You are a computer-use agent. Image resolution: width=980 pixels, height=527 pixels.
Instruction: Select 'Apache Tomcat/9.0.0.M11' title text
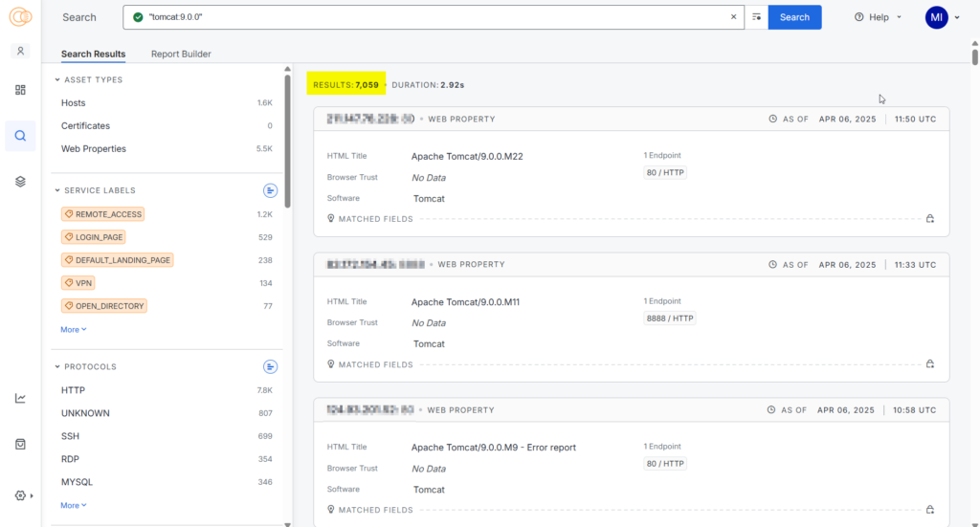(465, 302)
